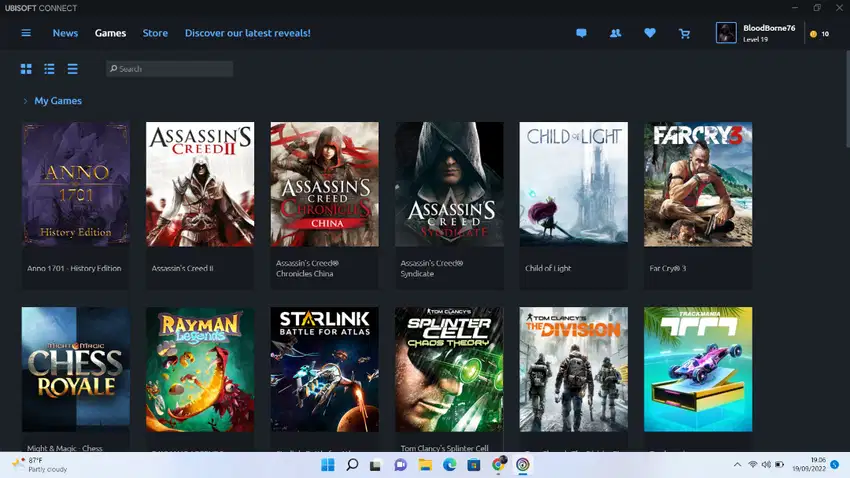The height and width of the screenshot is (478, 850).
Task: Go to the News tab
Action: click(65, 33)
